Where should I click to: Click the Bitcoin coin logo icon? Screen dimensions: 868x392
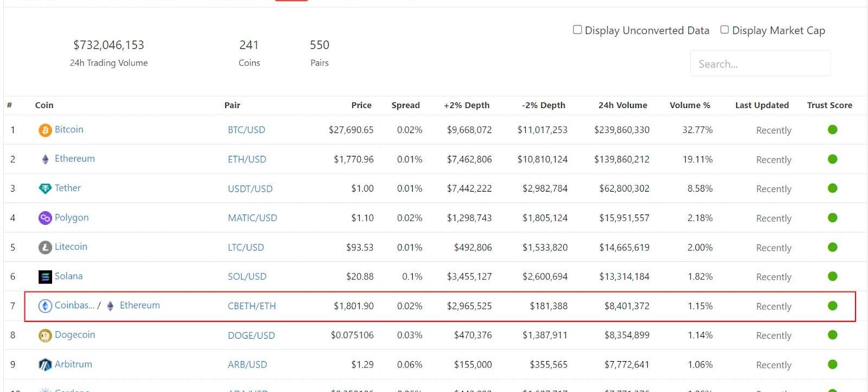(45, 130)
